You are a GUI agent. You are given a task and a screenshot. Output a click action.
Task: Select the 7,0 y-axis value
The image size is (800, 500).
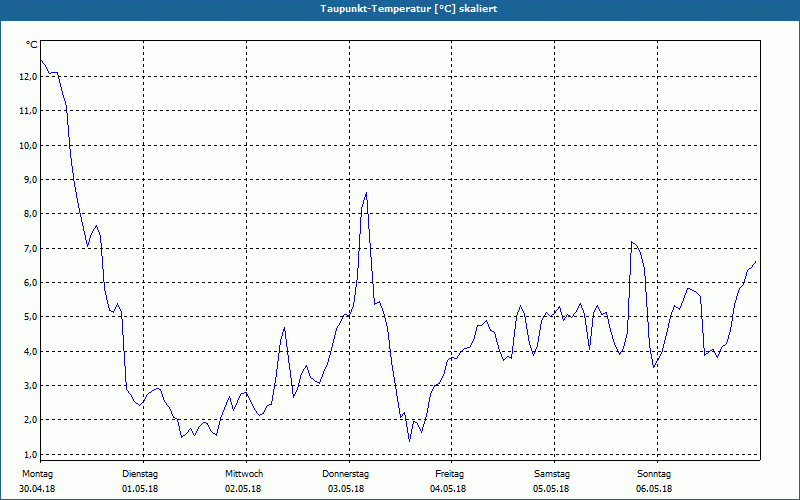(x=30, y=248)
